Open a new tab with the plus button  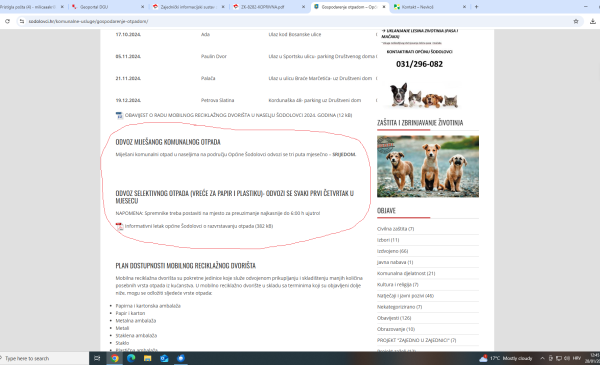(x=476, y=7)
